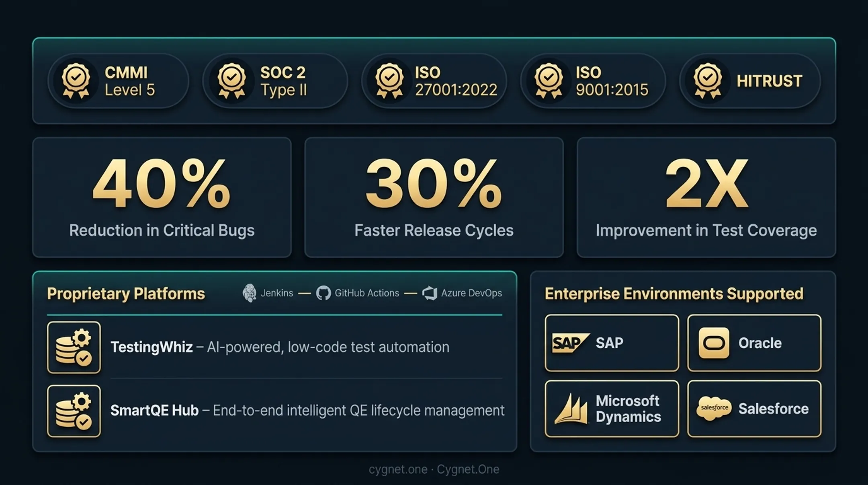Click the 'Azure DevOps' label
This screenshot has width=868, height=485.
[x=471, y=293]
